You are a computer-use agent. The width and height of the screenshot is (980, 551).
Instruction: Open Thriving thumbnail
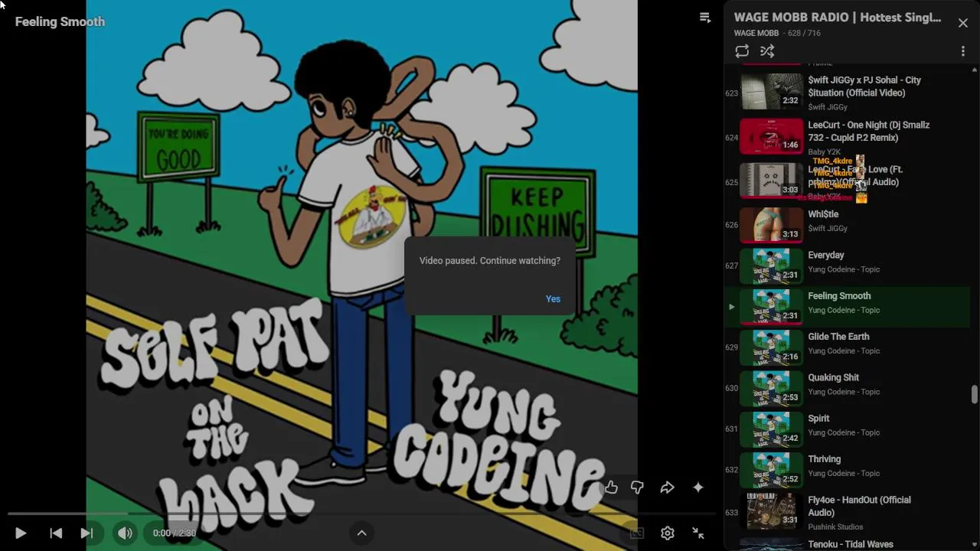[772, 470]
